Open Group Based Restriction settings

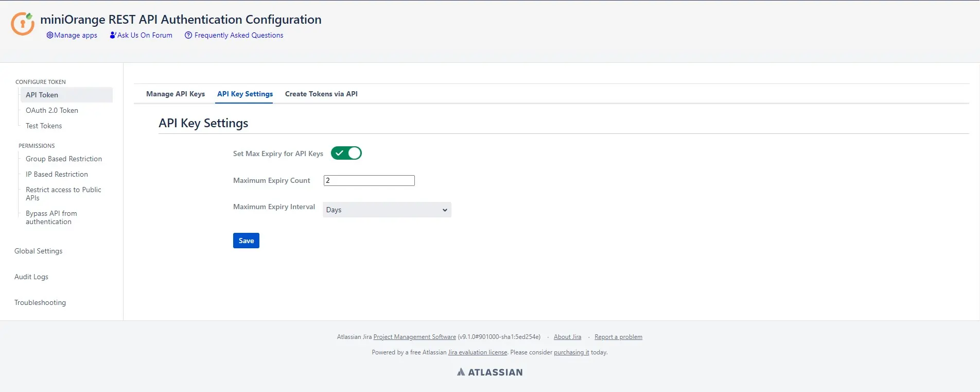(x=64, y=159)
